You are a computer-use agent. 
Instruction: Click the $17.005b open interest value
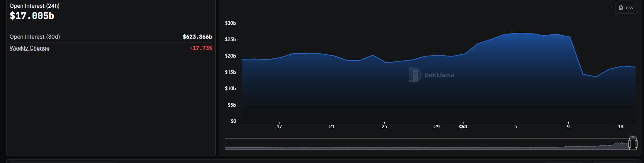[x=32, y=16]
